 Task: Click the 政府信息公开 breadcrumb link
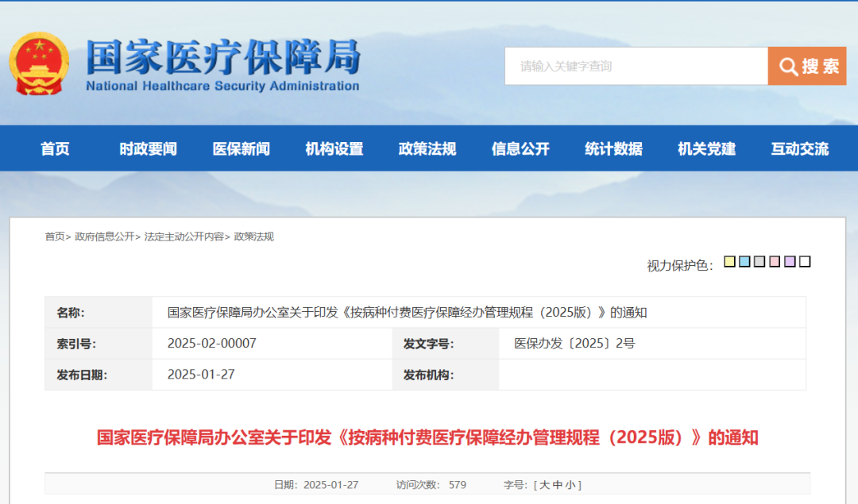tap(105, 237)
